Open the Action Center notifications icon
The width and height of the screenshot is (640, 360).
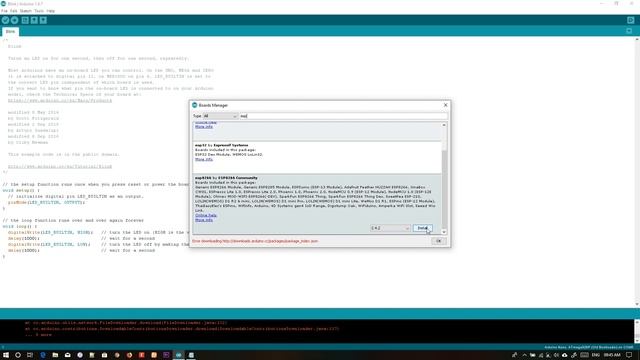629,355
